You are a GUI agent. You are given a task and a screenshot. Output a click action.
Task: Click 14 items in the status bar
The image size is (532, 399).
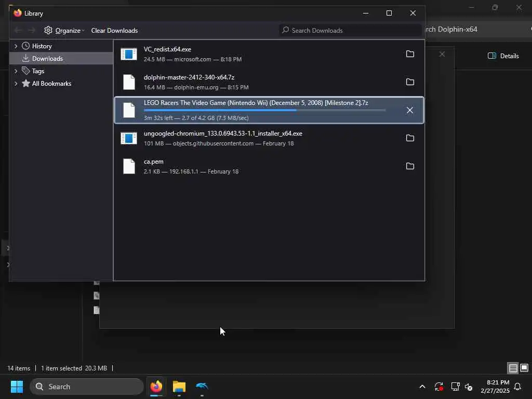tap(19, 368)
